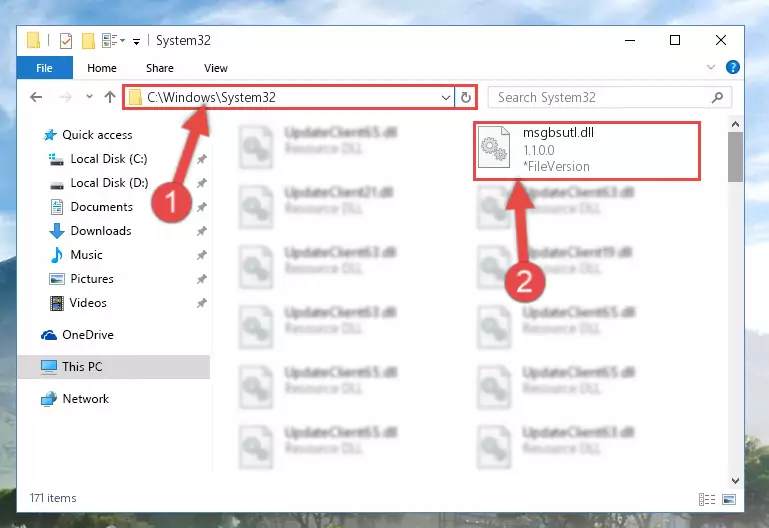
Task: Click the pin icon next to Documents
Action: coord(202,207)
